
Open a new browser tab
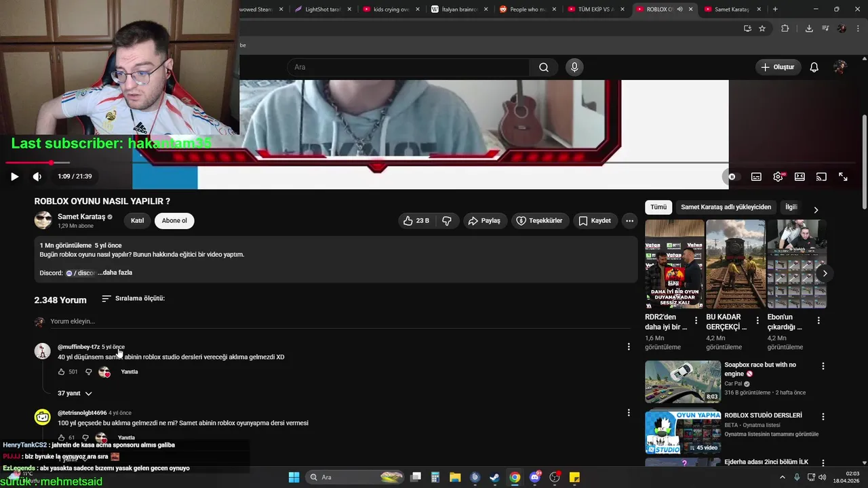click(775, 9)
